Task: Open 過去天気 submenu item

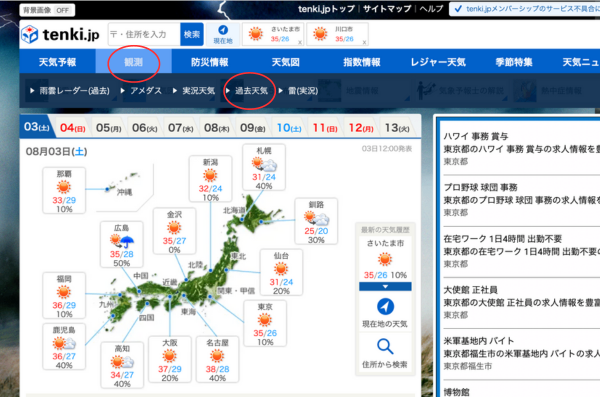Action: coord(247,91)
